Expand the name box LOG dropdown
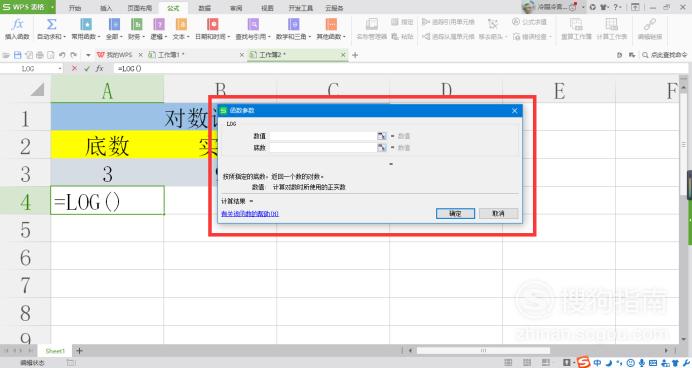 click(60, 68)
